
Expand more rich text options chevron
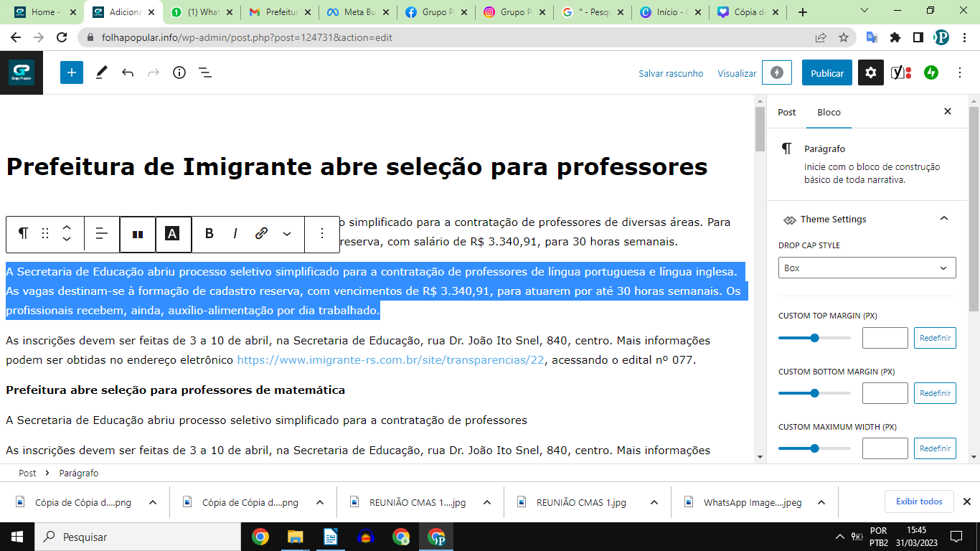click(287, 233)
